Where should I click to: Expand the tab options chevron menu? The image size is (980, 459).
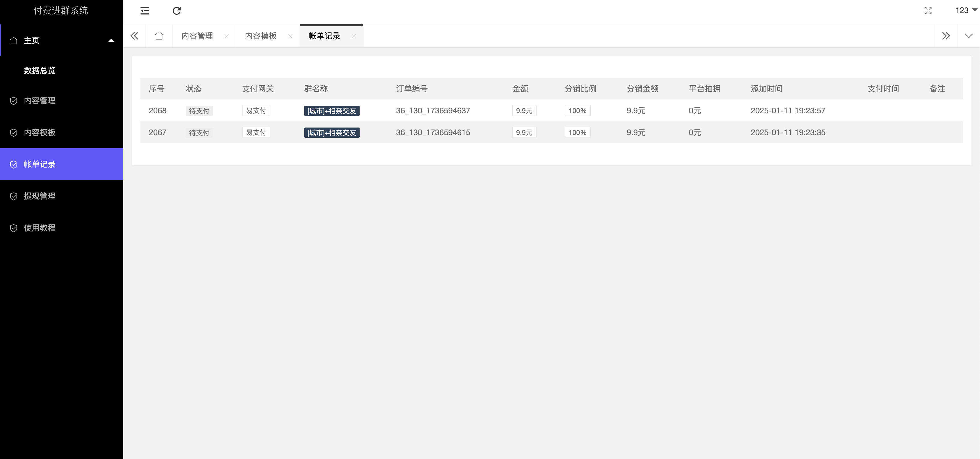click(969, 36)
